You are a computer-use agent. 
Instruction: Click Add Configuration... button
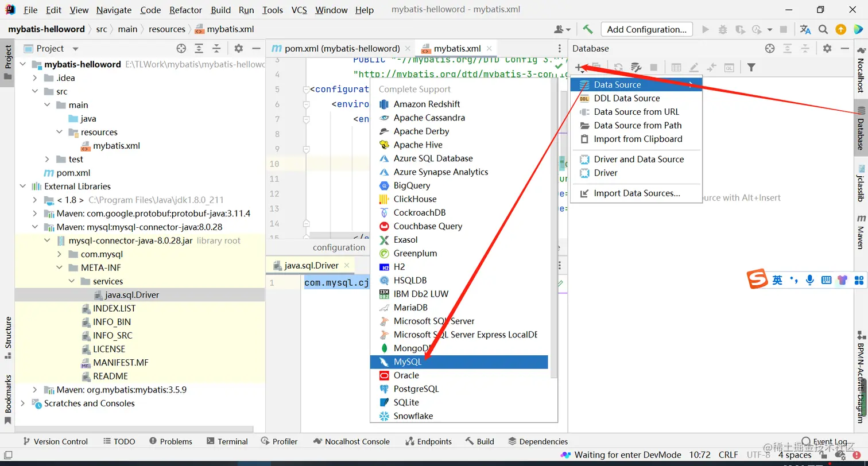(x=646, y=29)
